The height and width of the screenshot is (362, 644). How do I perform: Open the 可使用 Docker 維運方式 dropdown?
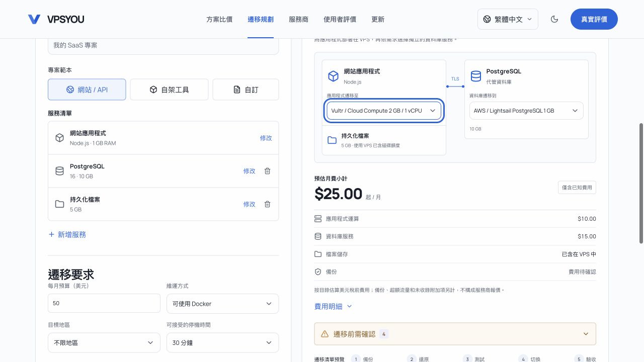(x=222, y=304)
